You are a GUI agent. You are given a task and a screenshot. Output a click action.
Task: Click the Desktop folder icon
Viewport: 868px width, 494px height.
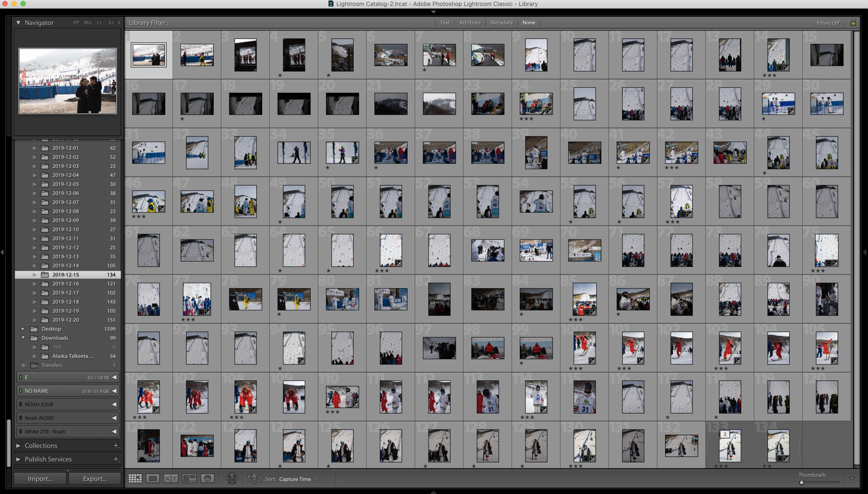pos(34,329)
